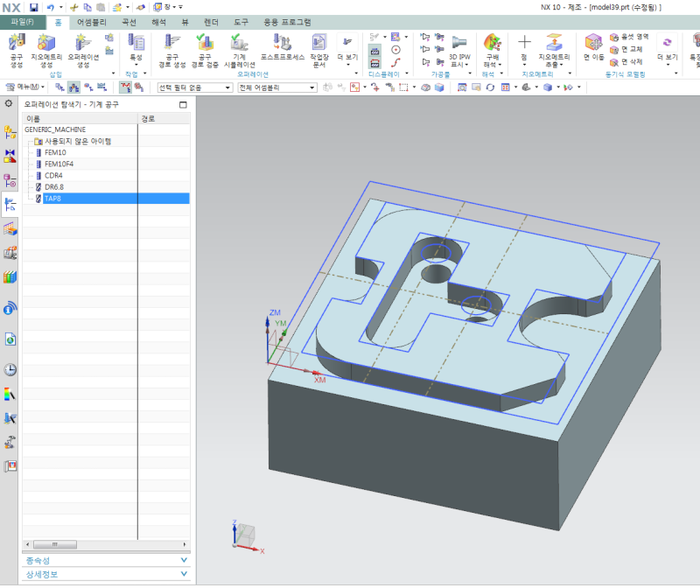Select the DR6.8 tool in tree
The width and height of the screenshot is (700, 588).
[53, 186]
